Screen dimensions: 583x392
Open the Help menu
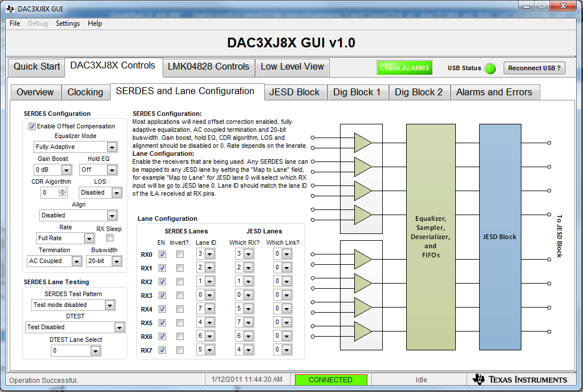tap(95, 23)
